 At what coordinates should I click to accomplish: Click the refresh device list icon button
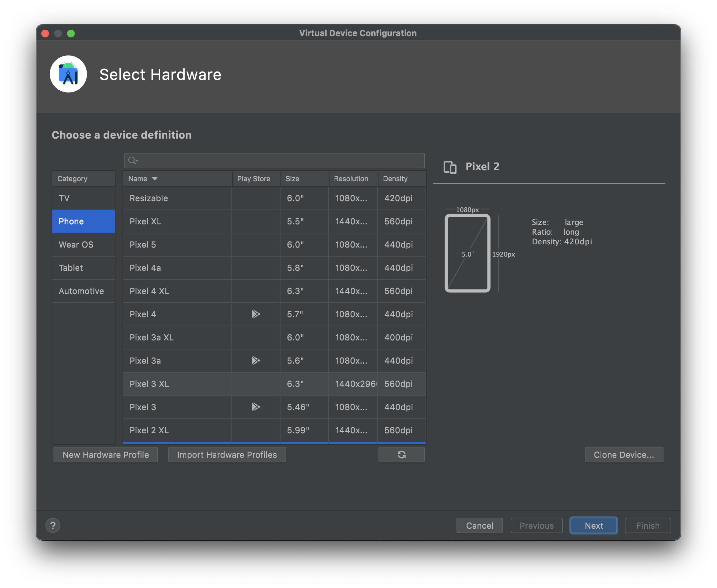click(x=401, y=455)
